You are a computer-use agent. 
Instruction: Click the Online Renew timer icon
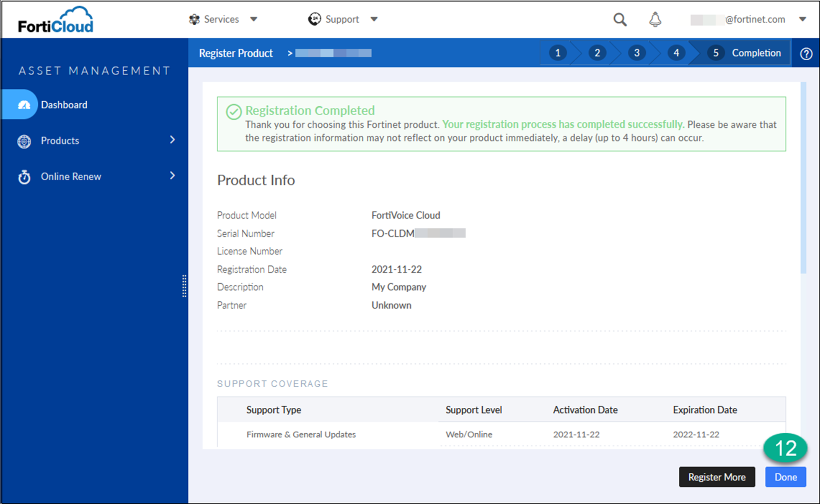24,177
